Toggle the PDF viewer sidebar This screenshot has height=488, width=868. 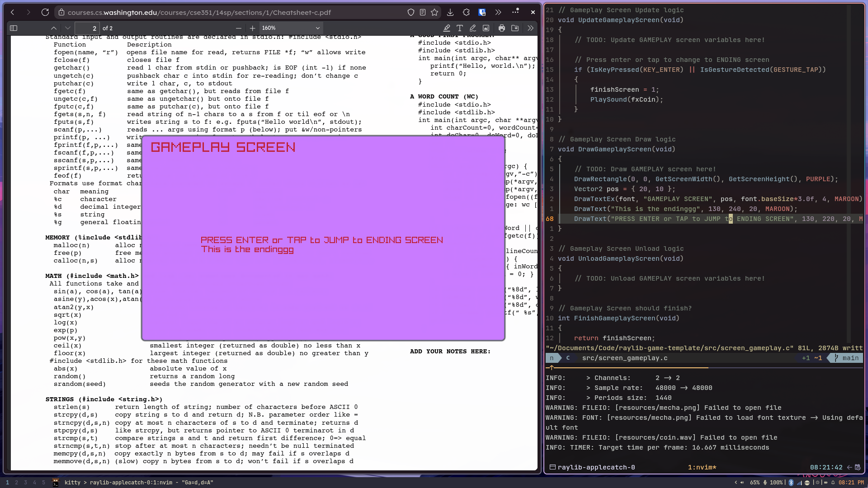click(14, 28)
